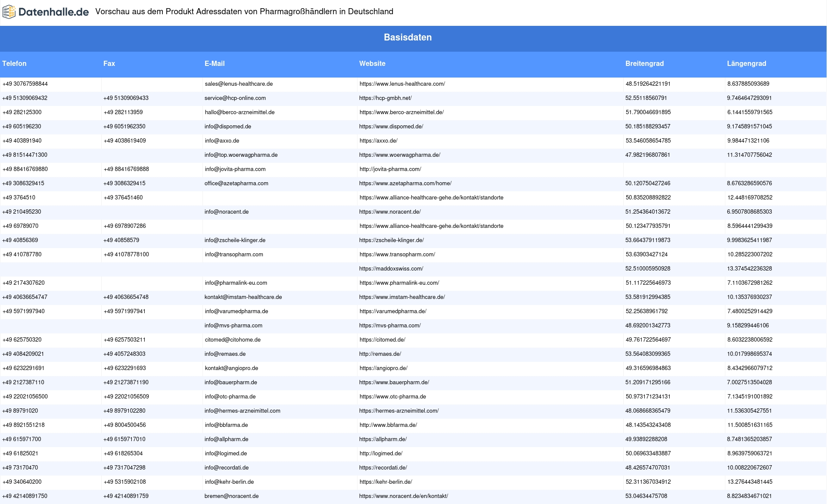Open website https://www.lenus-healthcare.com/
827x504 pixels.
402,84
